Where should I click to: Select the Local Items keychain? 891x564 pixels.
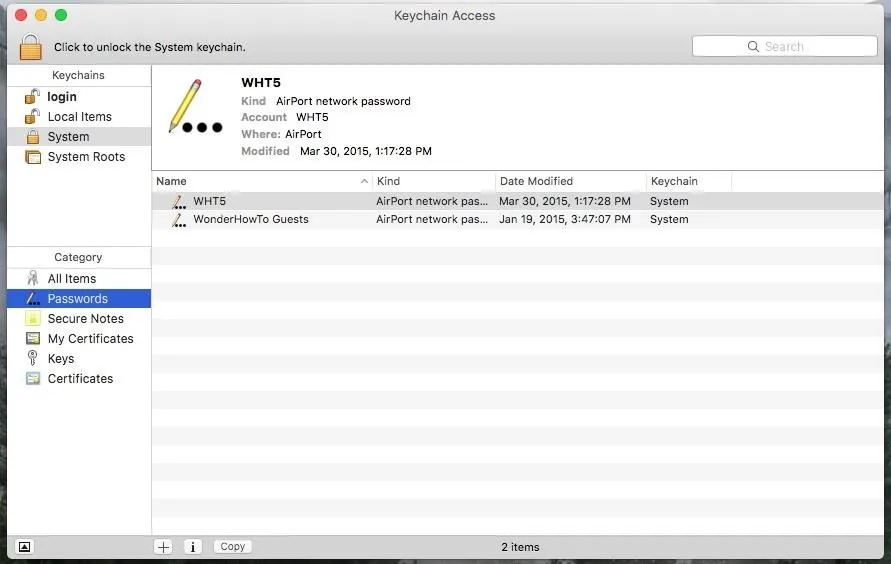click(x=79, y=116)
